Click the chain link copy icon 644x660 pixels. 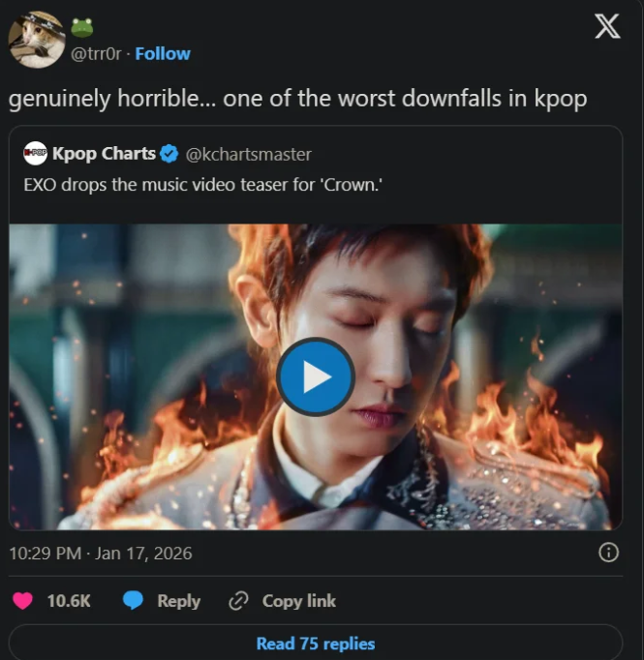coord(239,601)
